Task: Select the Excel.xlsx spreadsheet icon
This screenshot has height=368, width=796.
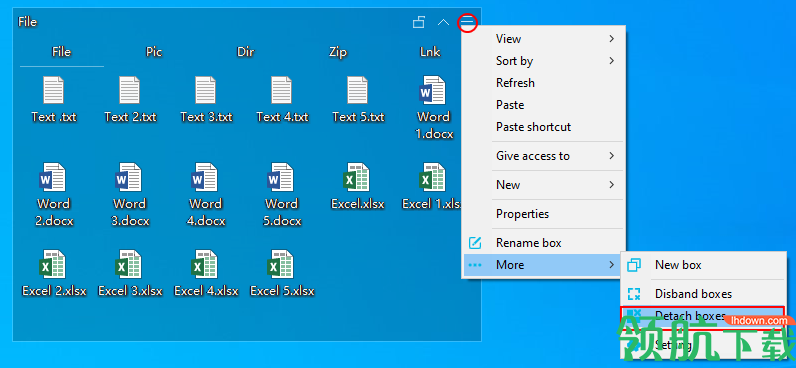Action: [357, 177]
